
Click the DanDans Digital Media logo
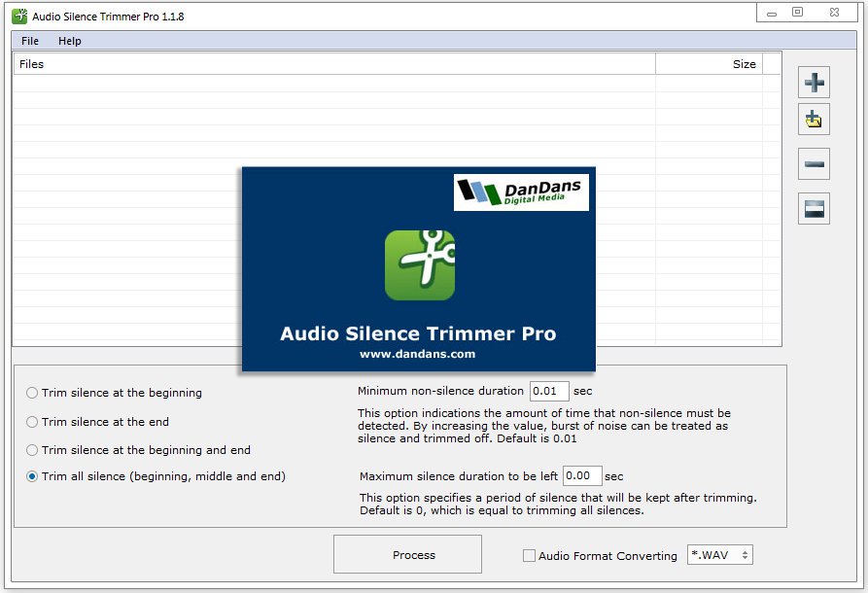tap(521, 192)
